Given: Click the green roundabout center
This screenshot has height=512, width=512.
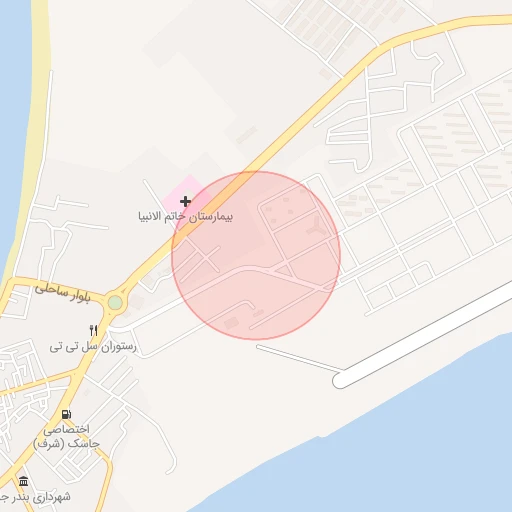Looking at the screenshot, I should (x=115, y=303).
